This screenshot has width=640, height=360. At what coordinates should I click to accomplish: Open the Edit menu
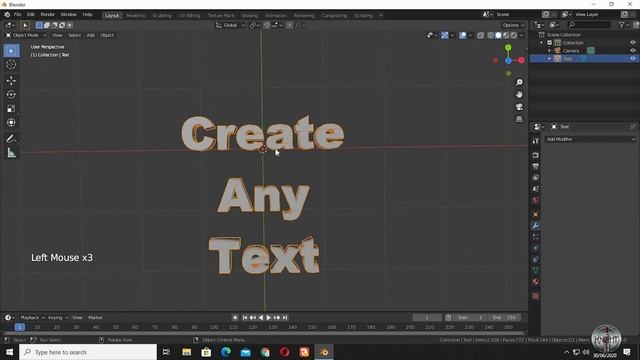31,15
